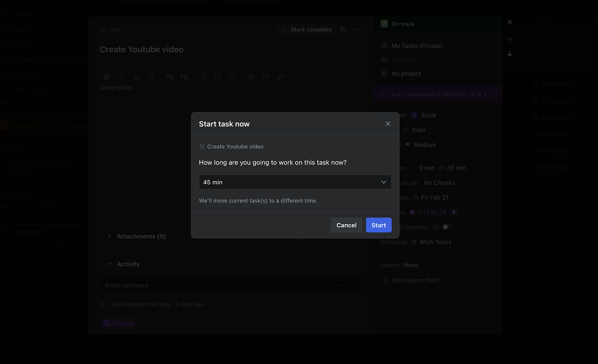Click here to add your first workspace
The image size is (598, 364).
point(48,228)
